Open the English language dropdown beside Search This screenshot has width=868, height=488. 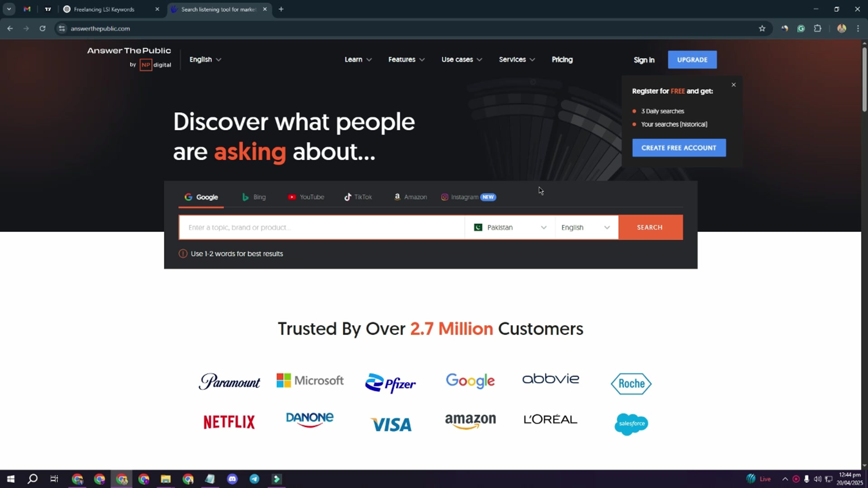pyautogui.click(x=586, y=227)
